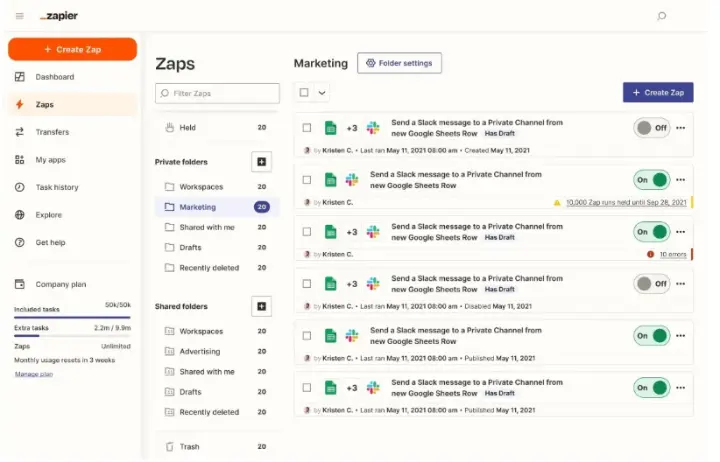Open Drafts under Shared folders
720x462 pixels.
click(x=217, y=391)
